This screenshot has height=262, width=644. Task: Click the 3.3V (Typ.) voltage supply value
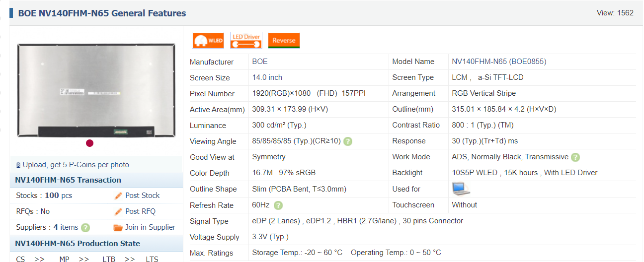[270, 237]
